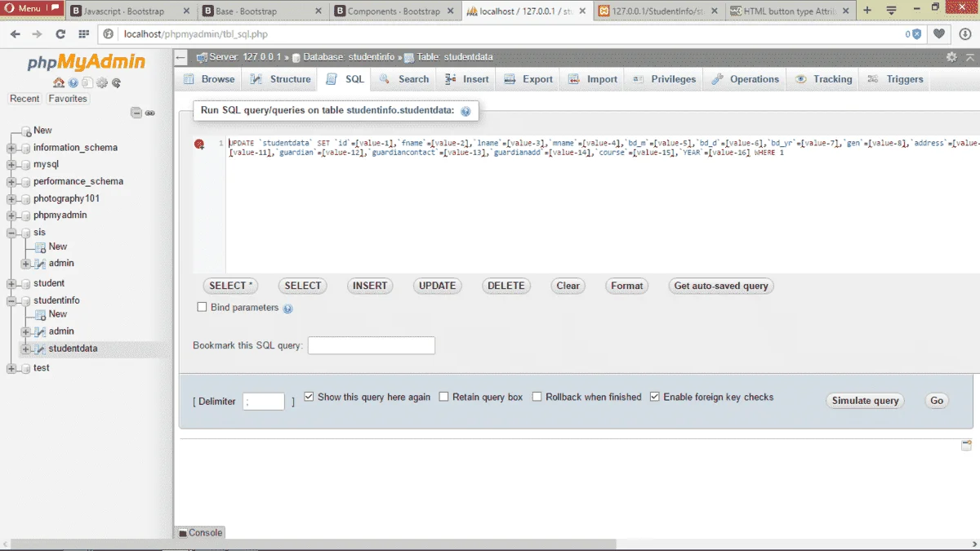This screenshot has height=551, width=980.
Task: Enable Retain query box option
Action: click(443, 397)
